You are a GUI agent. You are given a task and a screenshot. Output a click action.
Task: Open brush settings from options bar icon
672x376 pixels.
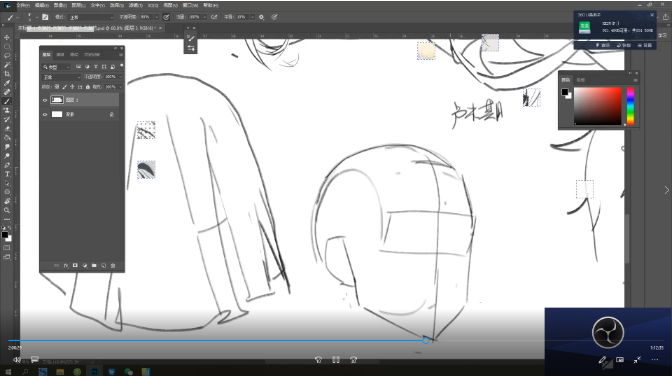pos(45,17)
